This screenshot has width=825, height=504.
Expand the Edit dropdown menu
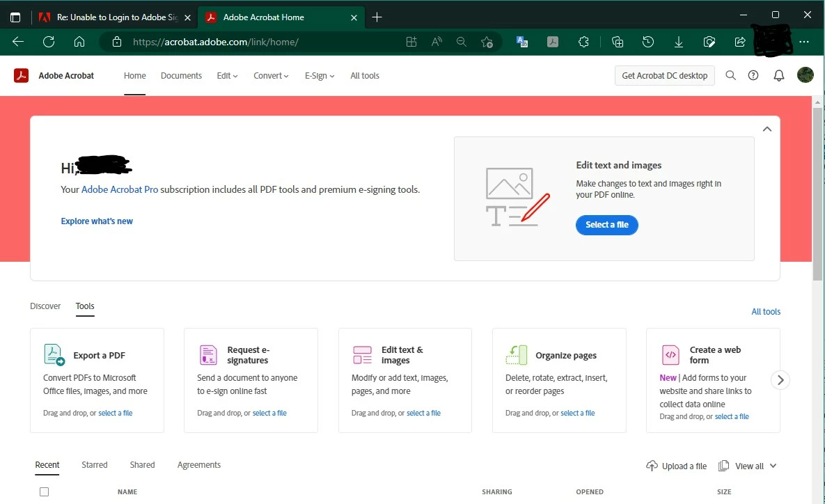(x=227, y=76)
